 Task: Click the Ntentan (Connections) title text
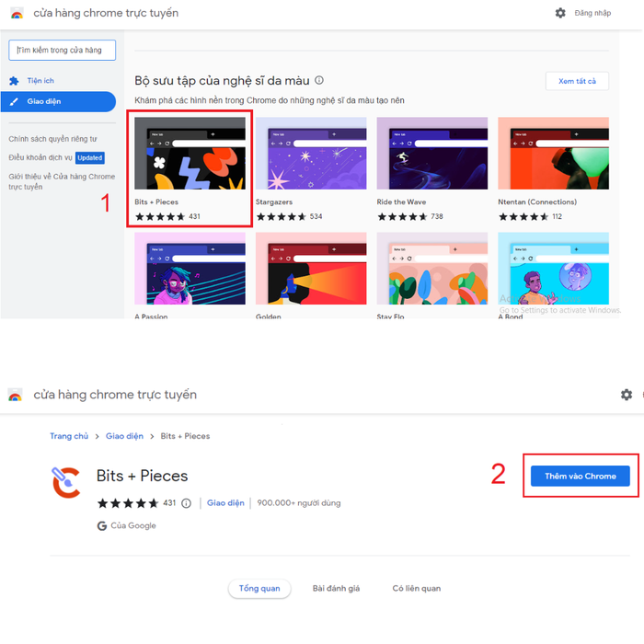click(537, 202)
